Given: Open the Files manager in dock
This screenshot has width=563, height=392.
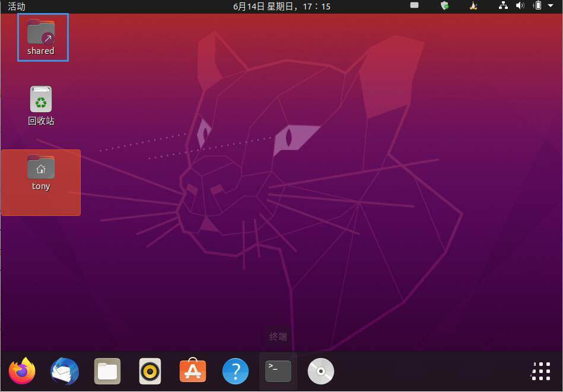Looking at the screenshot, I should click(107, 371).
